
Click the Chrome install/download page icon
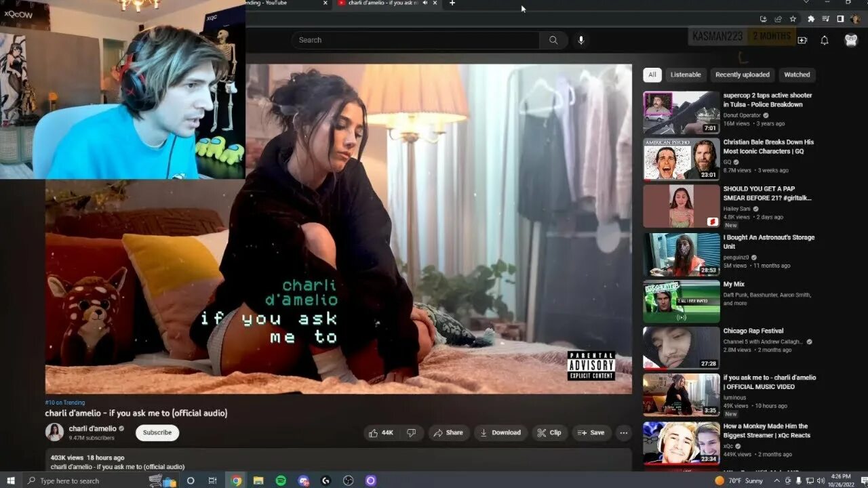click(764, 19)
